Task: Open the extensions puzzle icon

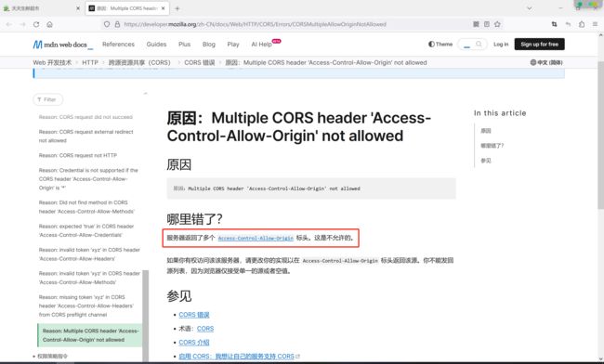Action: (x=582, y=24)
